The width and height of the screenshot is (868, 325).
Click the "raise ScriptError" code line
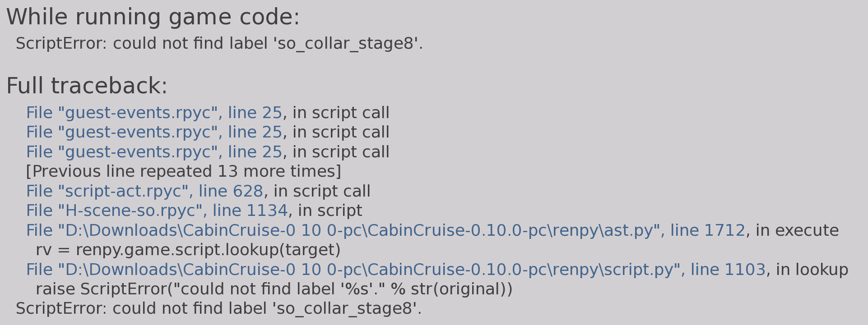(x=274, y=289)
